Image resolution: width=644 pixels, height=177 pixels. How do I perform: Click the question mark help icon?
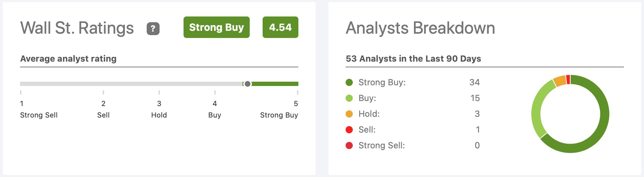[x=153, y=28]
